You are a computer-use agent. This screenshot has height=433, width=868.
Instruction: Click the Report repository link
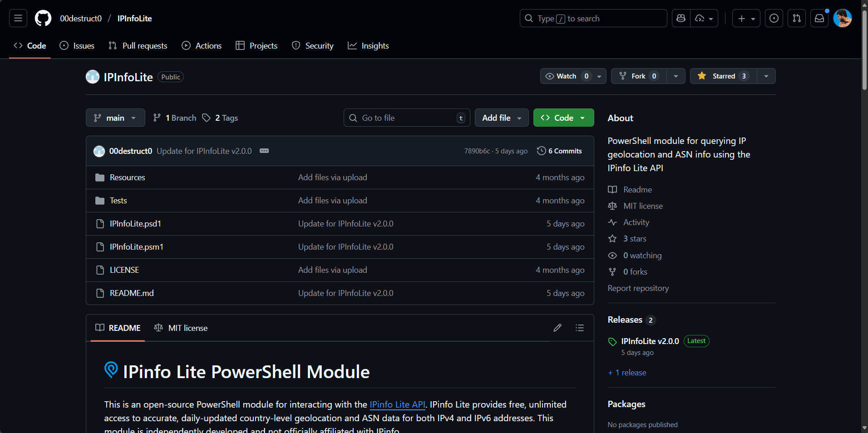tap(638, 288)
